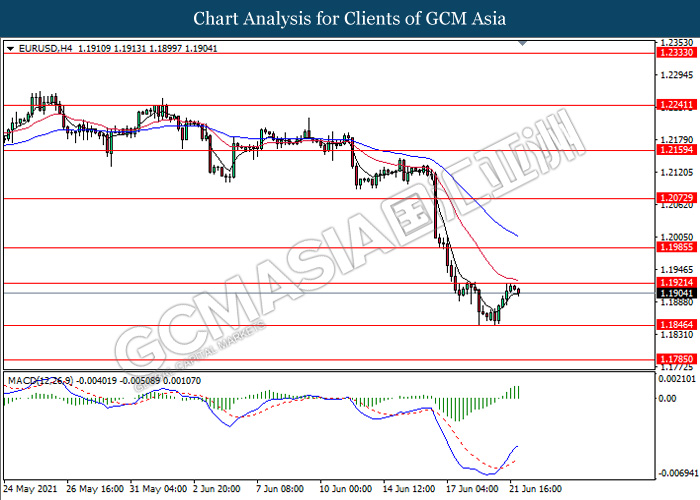Viewport: 700px width, 500px height.
Task: Click the 1.19855 red price label
Action: 677,247
